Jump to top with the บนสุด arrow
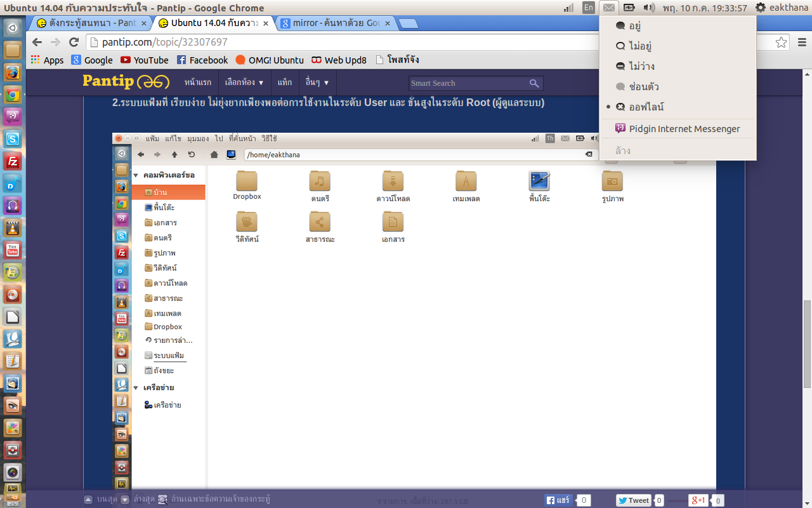The height and width of the screenshot is (508, 812). [89, 500]
